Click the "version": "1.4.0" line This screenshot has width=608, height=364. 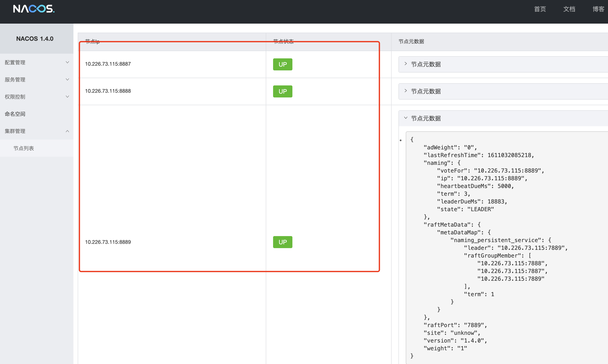(455, 340)
